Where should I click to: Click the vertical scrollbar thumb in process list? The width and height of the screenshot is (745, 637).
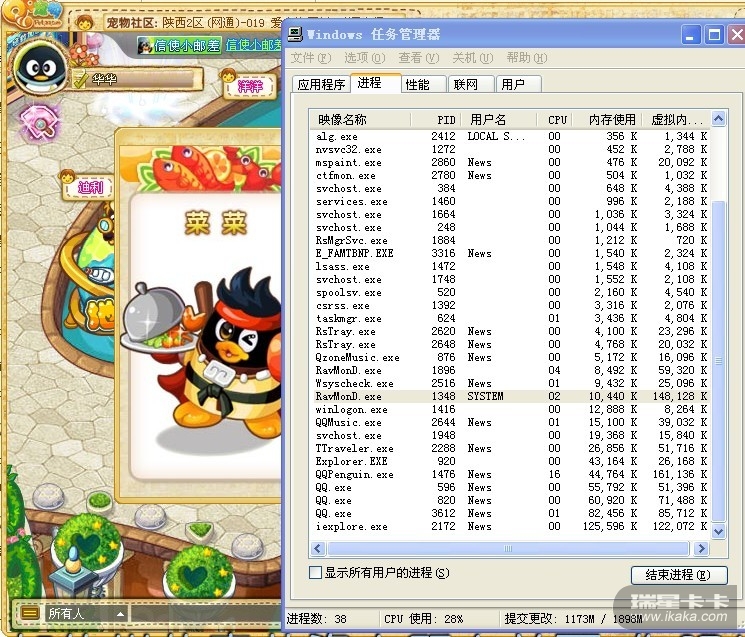[718, 361]
